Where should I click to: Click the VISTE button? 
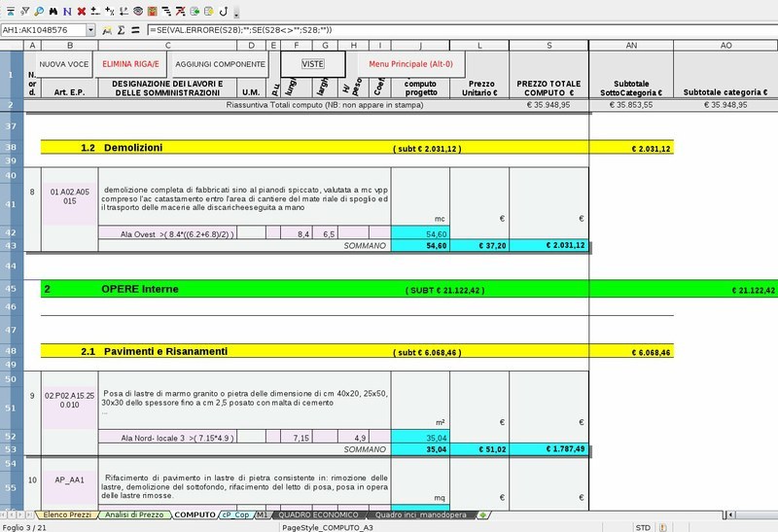(x=313, y=63)
